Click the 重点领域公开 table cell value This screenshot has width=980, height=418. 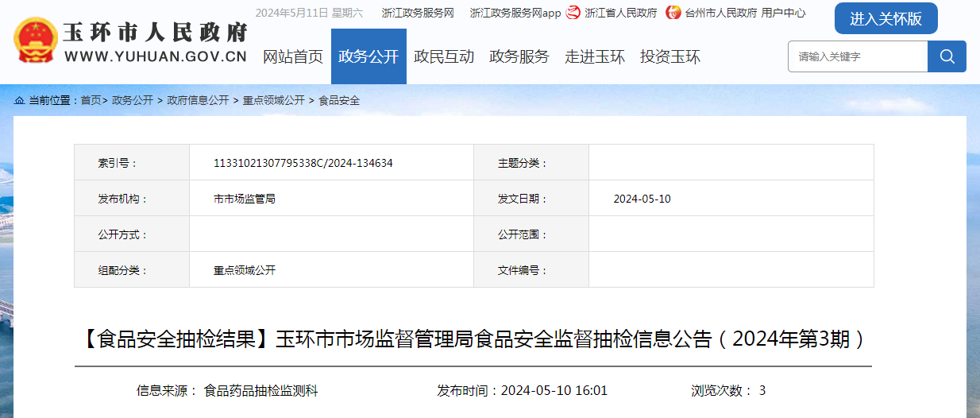pyautogui.click(x=245, y=270)
